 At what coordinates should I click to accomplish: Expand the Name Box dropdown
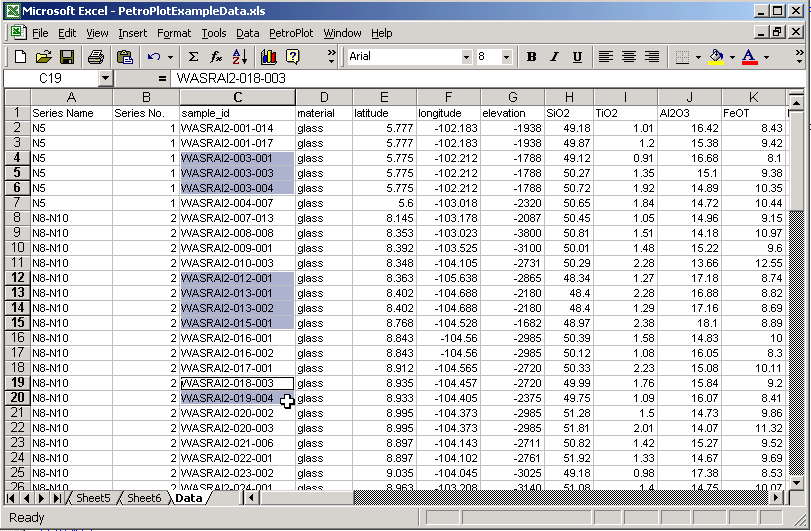(106, 79)
